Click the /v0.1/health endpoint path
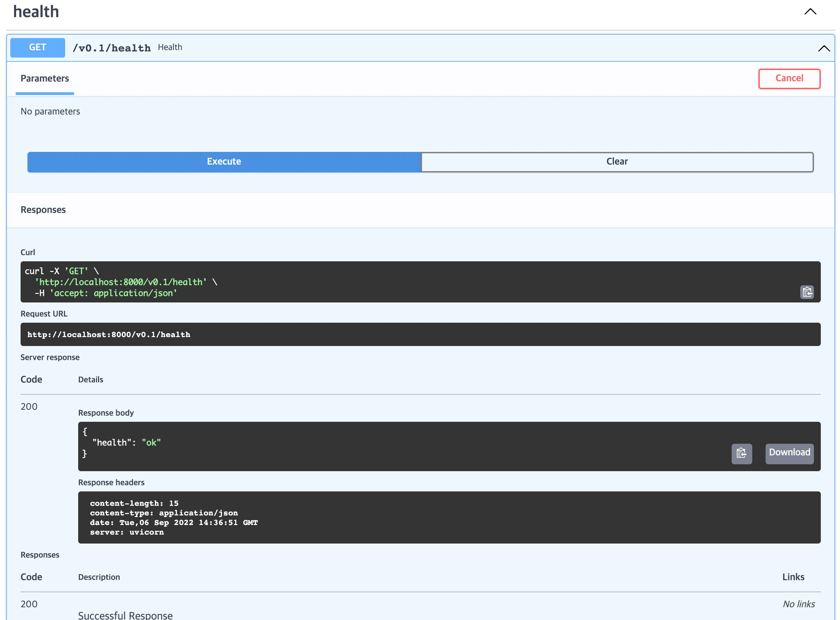The width and height of the screenshot is (840, 620). coord(111,48)
